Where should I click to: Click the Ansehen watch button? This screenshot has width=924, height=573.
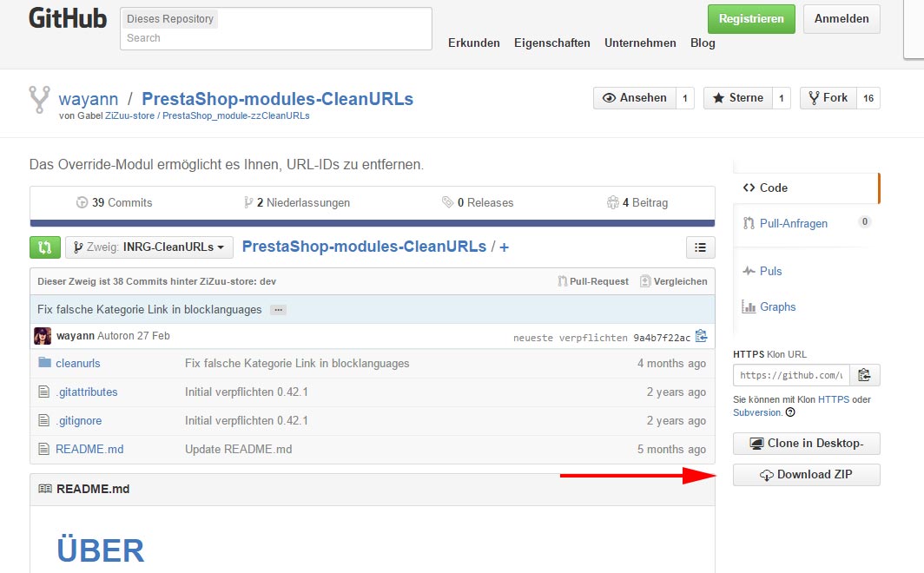click(635, 98)
